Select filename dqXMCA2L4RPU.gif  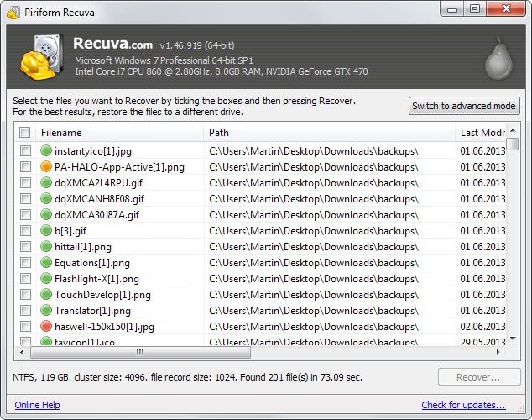click(98, 182)
